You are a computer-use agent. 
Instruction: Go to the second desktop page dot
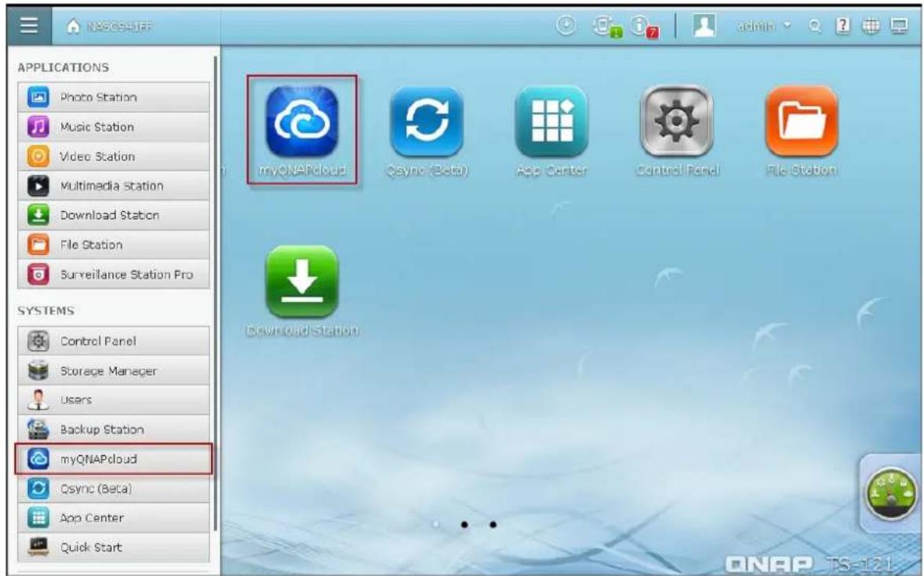pos(464,524)
